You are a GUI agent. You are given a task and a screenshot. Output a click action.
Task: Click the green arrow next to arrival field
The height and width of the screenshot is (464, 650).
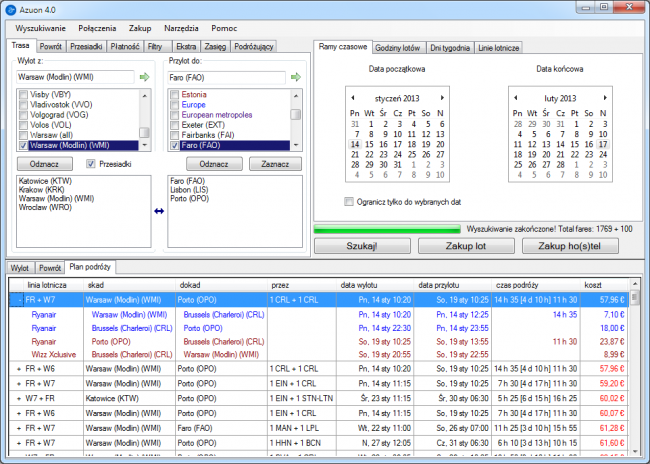tap(295, 76)
